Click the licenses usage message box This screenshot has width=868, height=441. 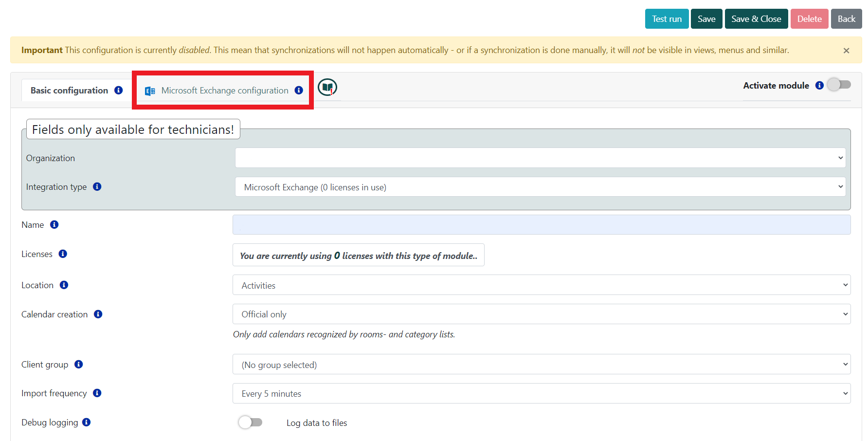tap(359, 255)
